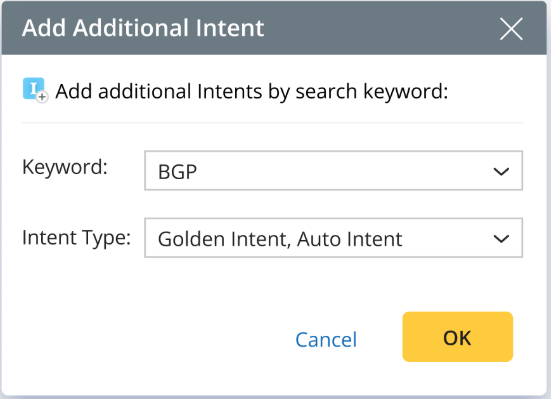Focus the blank space inside the Keyword field
Viewport: 551px width, 399px height.
344,171
